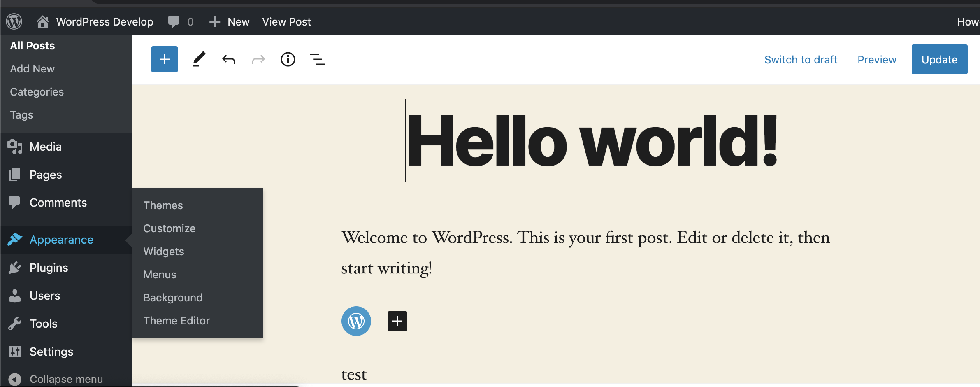Toggle the document outline list view
Image resolution: width=980 pixels, height=387 pixels.
(317, 59)
